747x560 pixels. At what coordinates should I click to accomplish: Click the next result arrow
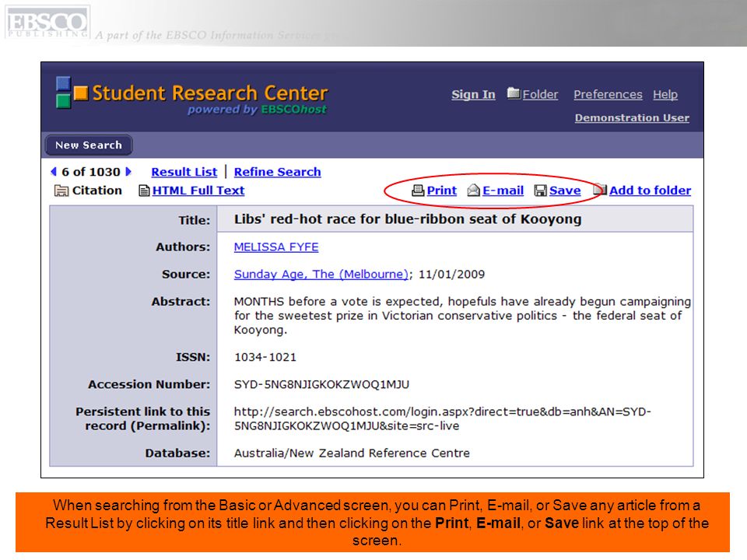pyautogui.click(x=128, y=171)
